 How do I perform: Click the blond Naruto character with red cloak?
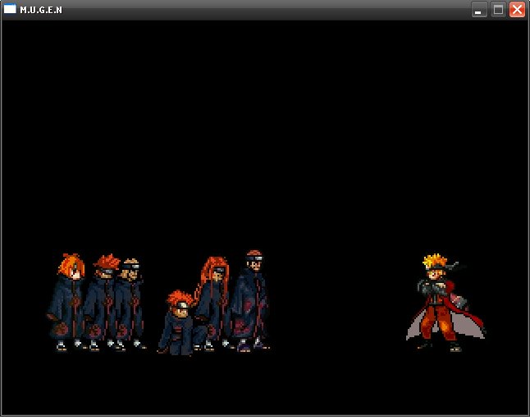(x=445, y=303)
